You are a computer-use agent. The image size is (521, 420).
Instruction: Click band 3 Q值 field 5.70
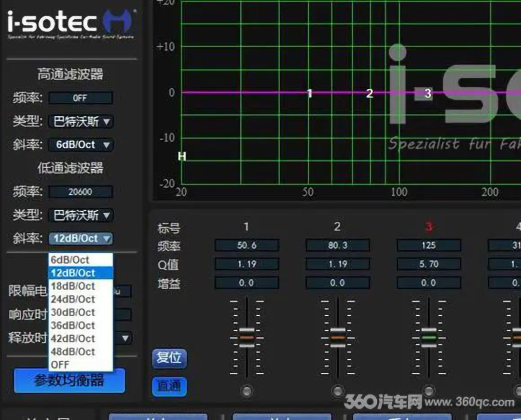(x=429, y=264)
